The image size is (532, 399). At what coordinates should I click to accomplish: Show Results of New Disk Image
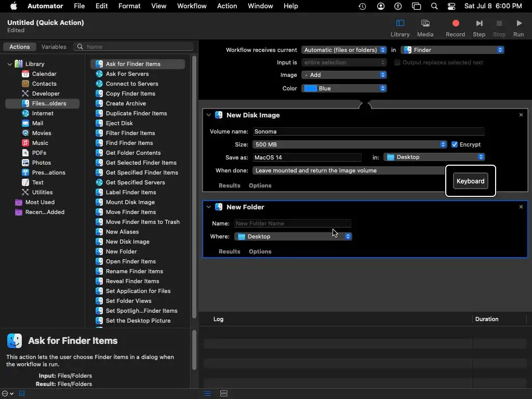pos(229,185)
